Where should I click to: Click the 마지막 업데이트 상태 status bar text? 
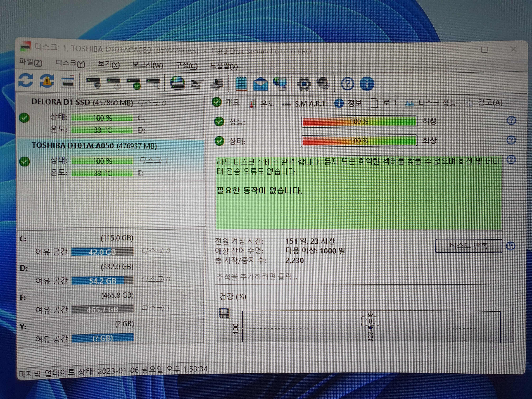(113, 371)
